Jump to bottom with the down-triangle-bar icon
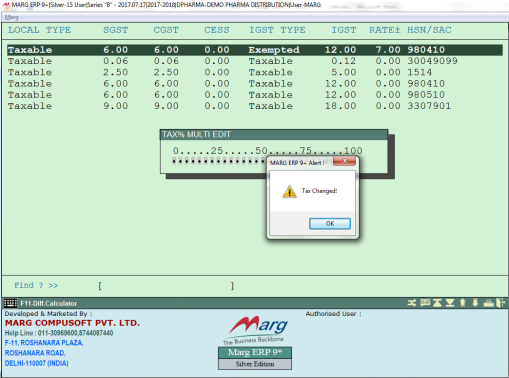 450,303
